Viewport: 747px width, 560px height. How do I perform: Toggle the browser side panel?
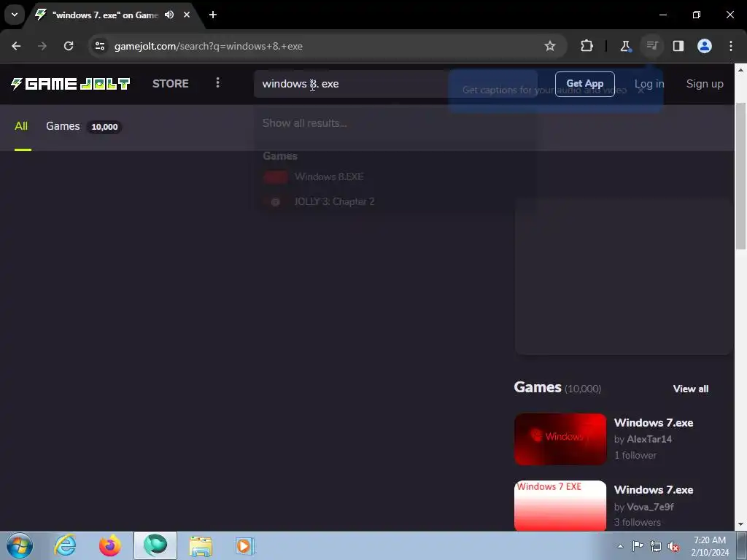coord(678,46)
